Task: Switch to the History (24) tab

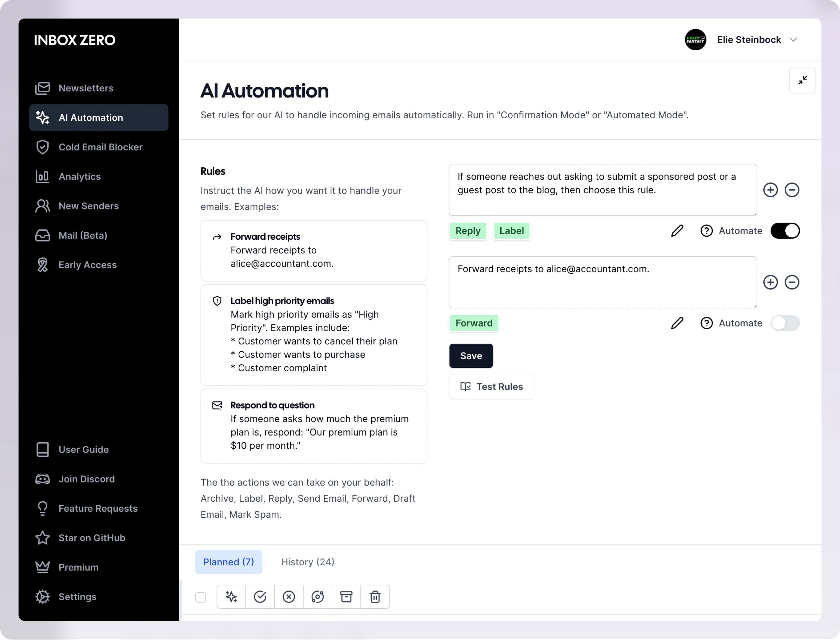Action: point(307,562)
